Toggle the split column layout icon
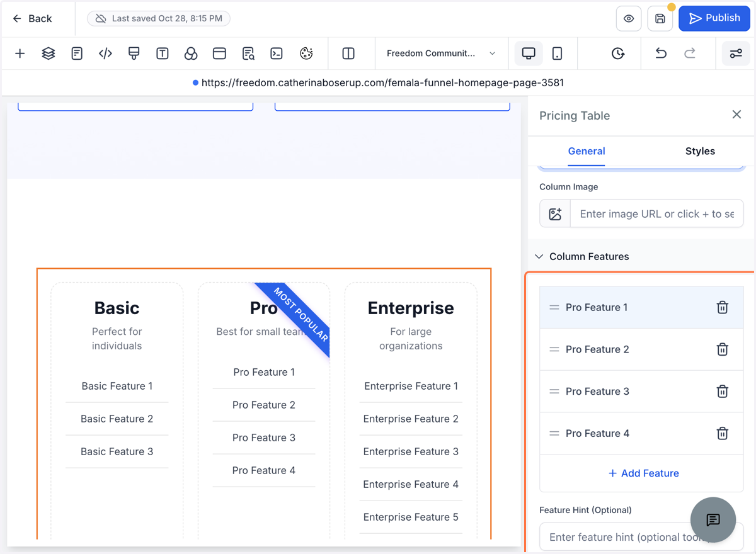Image resolution: width=756 pixels, height=554 pixels. (x=348, y=54)
